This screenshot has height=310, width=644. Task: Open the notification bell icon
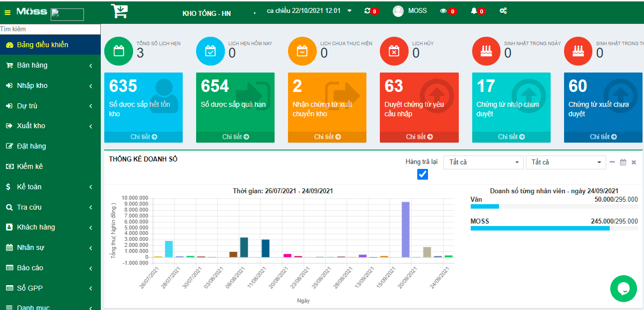point(474,11)
